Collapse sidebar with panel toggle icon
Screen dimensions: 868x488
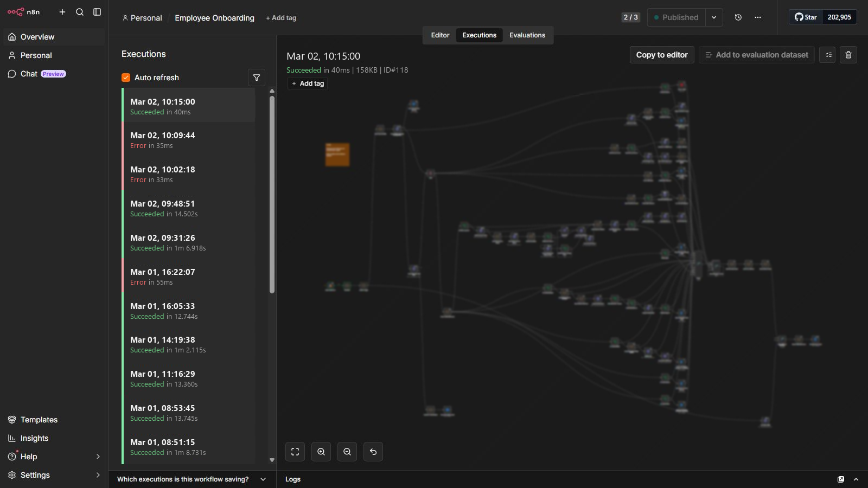[97, 12]
